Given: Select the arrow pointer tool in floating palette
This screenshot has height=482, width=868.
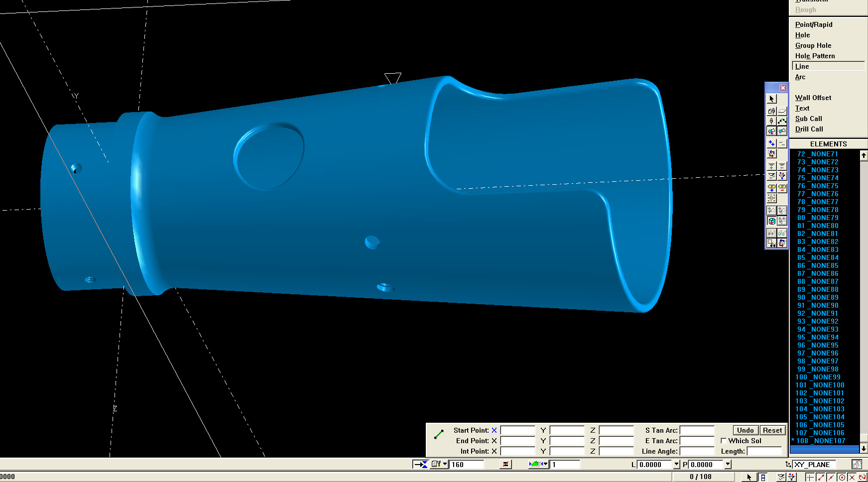Looking at the screenshot, I should coord(771,99).
